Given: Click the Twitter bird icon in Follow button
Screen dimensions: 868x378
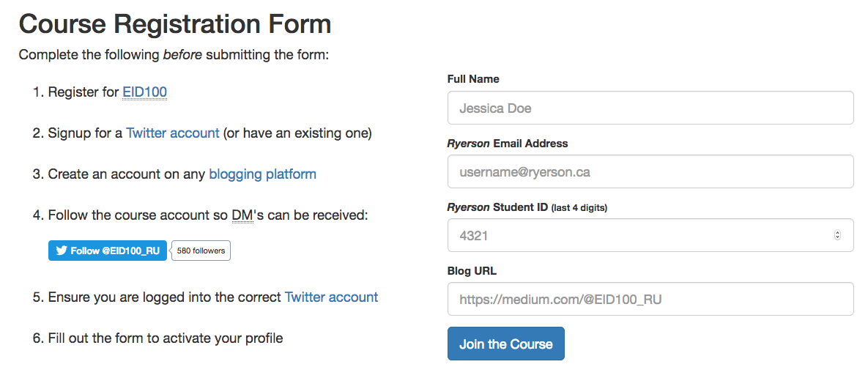Looking at the screenshot, I should click(x=62, y=251).
